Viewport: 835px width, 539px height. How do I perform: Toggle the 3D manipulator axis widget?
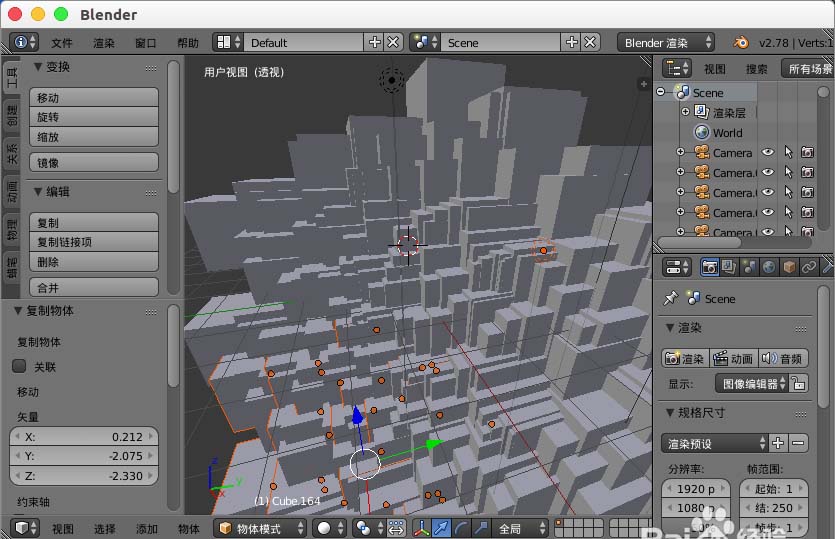421,528
